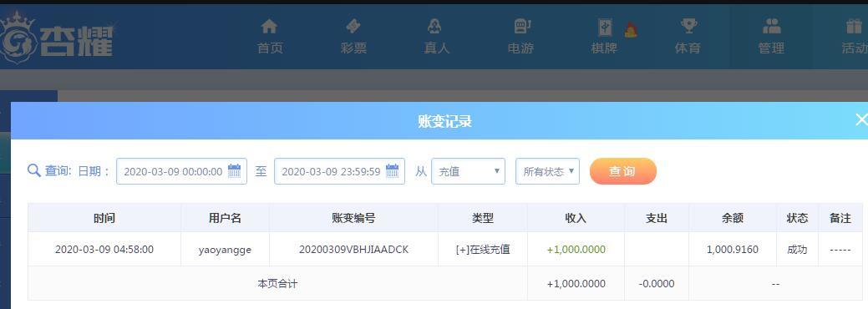Open start date calendar picker icon

click(234, 170)
